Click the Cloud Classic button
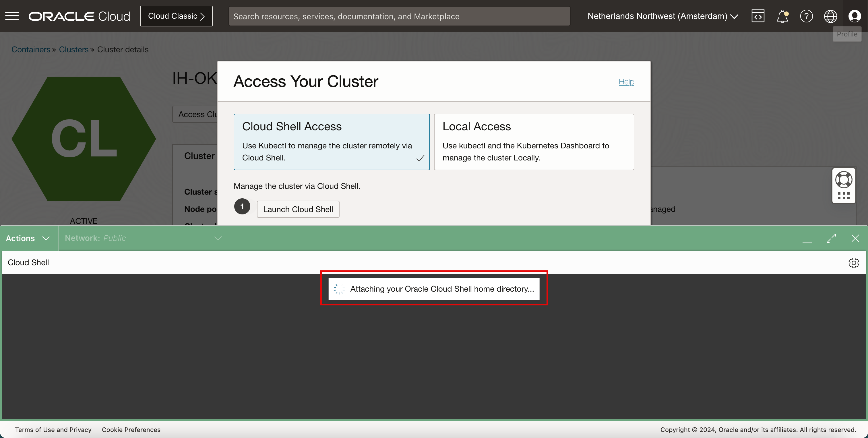The image size is (868, 438). (x=176, y=16)
